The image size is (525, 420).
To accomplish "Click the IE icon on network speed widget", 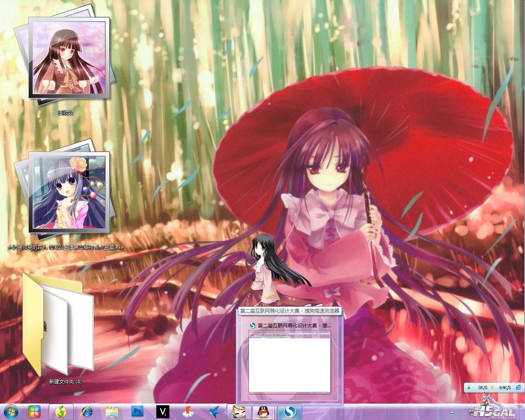I will [x=518, y=387].
